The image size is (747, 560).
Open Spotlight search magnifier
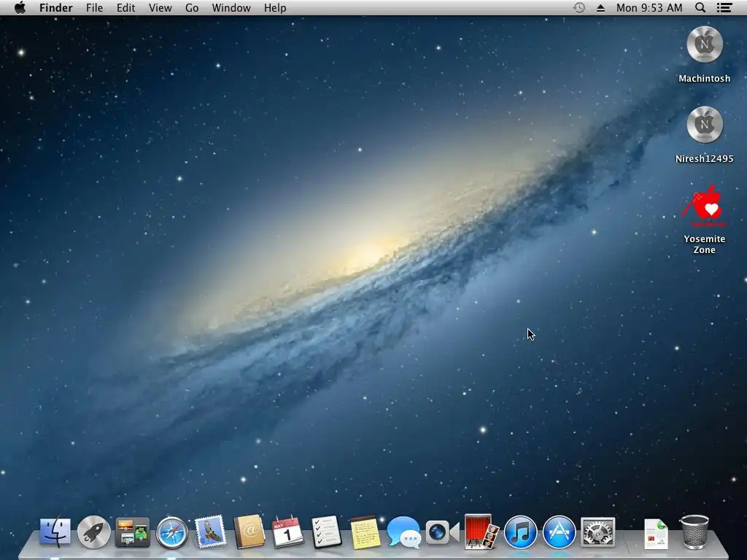click(x=700, y=7)
